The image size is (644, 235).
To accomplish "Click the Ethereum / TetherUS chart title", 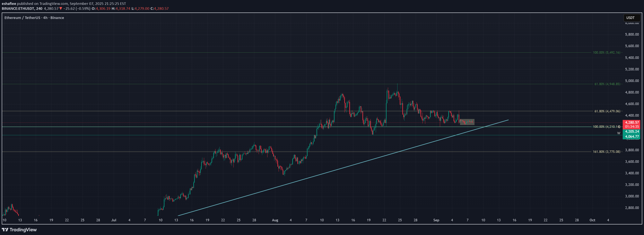I will click(34, 18).
